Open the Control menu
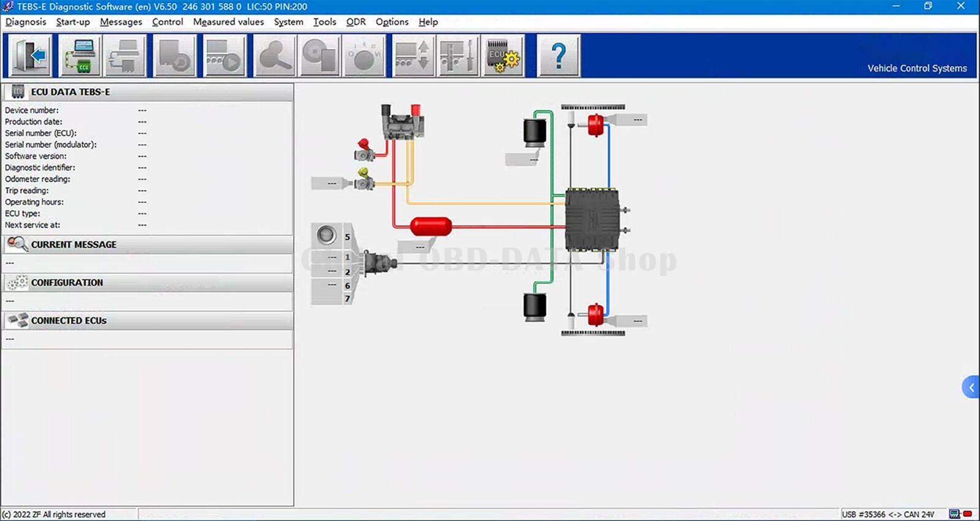980x521 pixels. 167,22
